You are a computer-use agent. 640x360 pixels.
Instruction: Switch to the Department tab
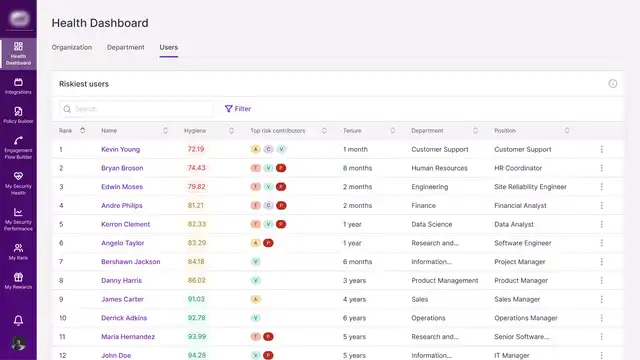pos(126,47)
